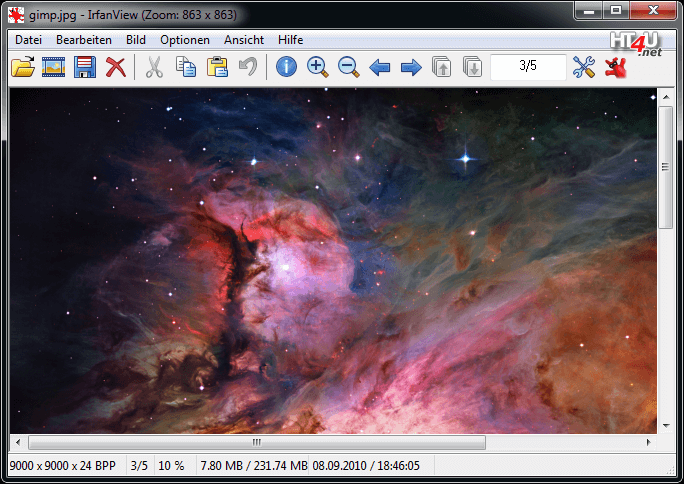
Task: Open the Bild menu
Action: point(136,40)
